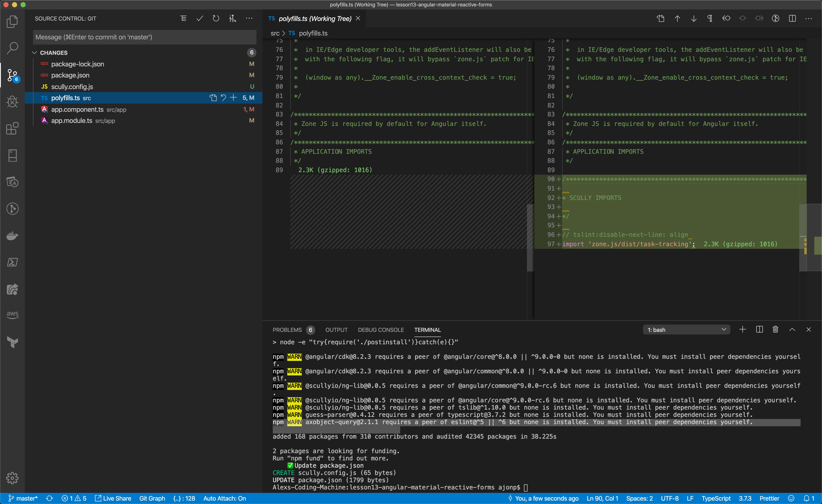Change encoding via UTF-8 status item
This screenshot has width=822, height=504.
coord(670,498)
